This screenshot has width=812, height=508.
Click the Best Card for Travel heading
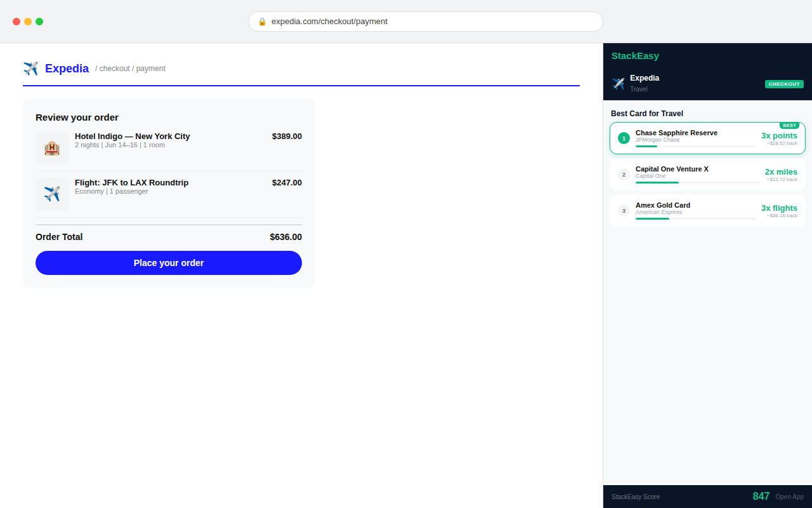(x=647, y=114)
